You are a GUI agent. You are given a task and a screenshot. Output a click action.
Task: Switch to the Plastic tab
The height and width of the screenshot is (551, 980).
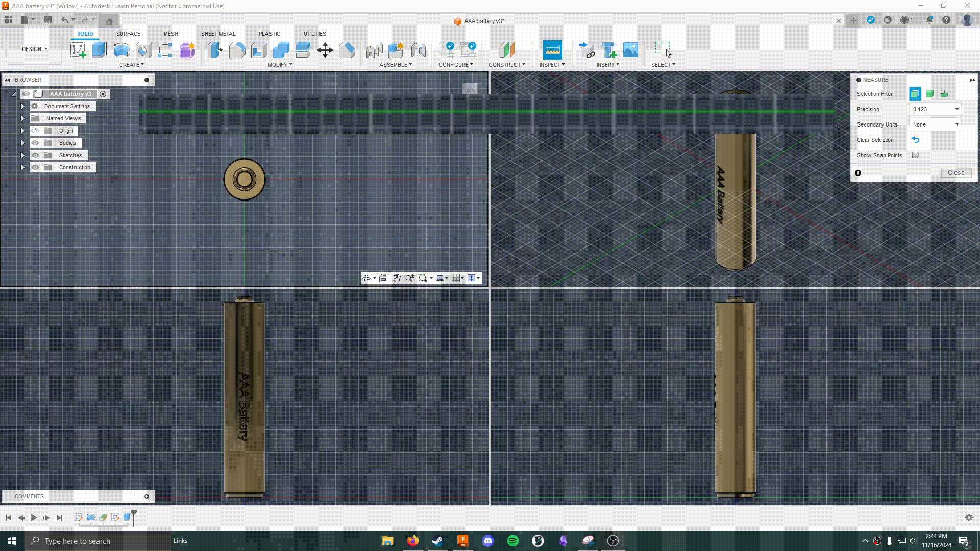coord(269,34)
